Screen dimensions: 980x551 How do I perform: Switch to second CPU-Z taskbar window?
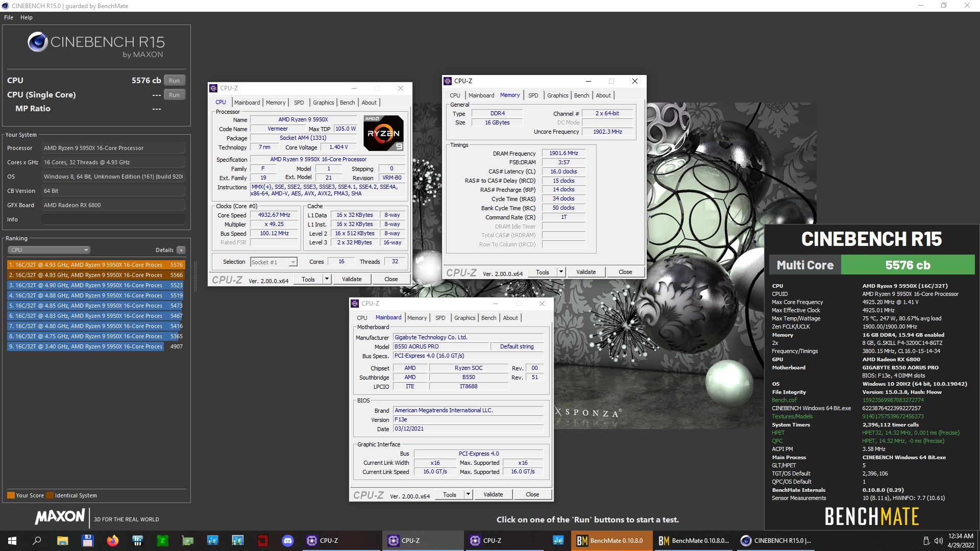[423, 541]
